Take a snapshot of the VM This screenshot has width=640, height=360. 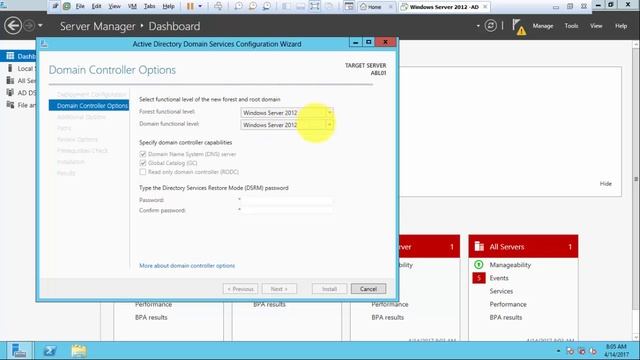[238, 7]
